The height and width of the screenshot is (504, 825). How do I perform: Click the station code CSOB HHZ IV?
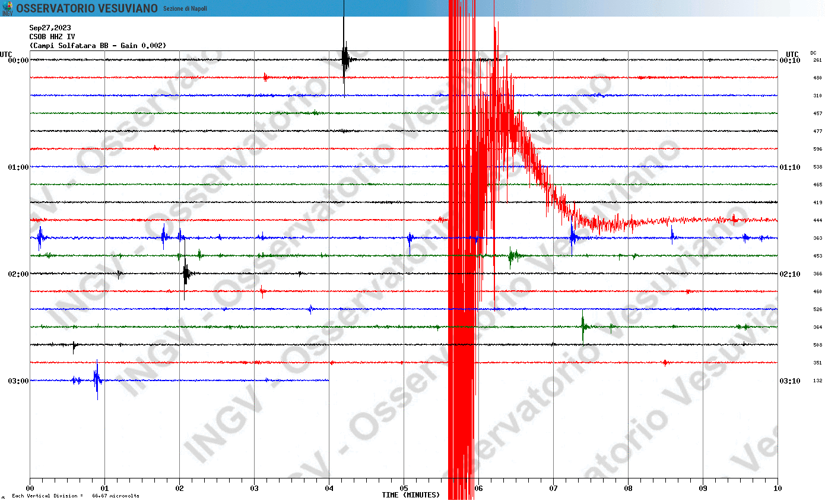tap(52, 36)
